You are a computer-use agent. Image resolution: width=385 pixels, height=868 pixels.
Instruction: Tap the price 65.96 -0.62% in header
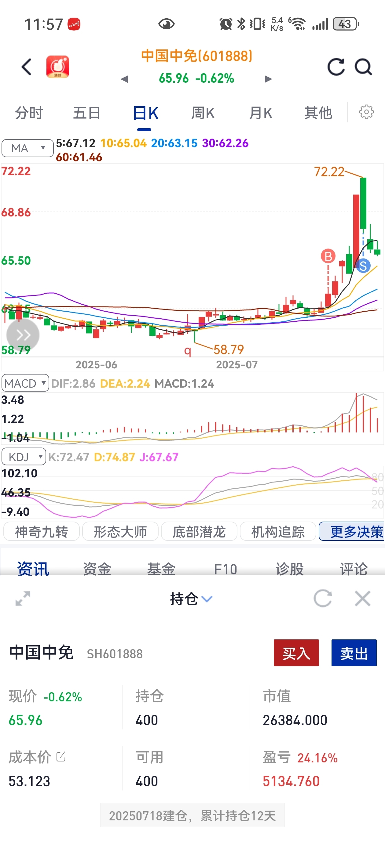coord(196,78)
